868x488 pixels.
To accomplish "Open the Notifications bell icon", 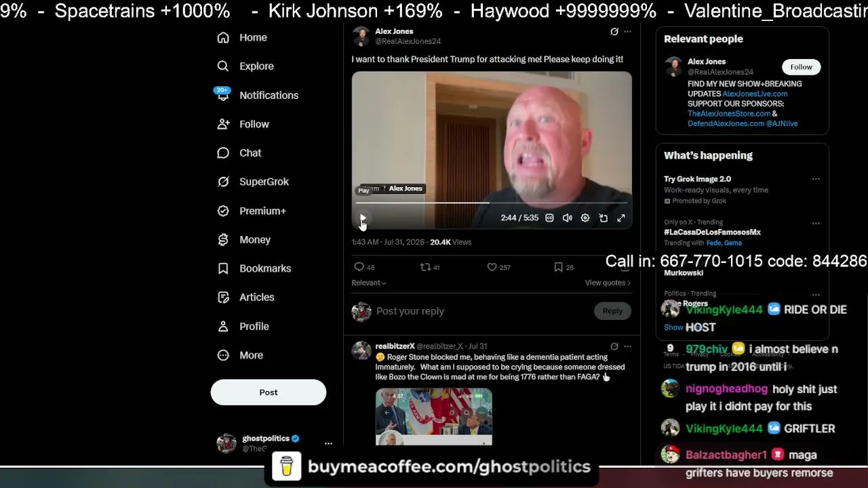I will point(223,95).
